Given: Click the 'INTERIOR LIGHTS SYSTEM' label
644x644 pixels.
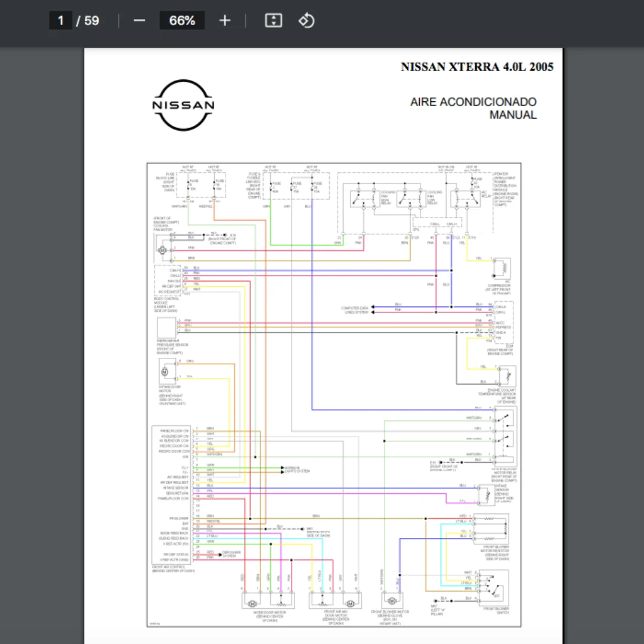Looking at the screenshot, I should point(297,469).
